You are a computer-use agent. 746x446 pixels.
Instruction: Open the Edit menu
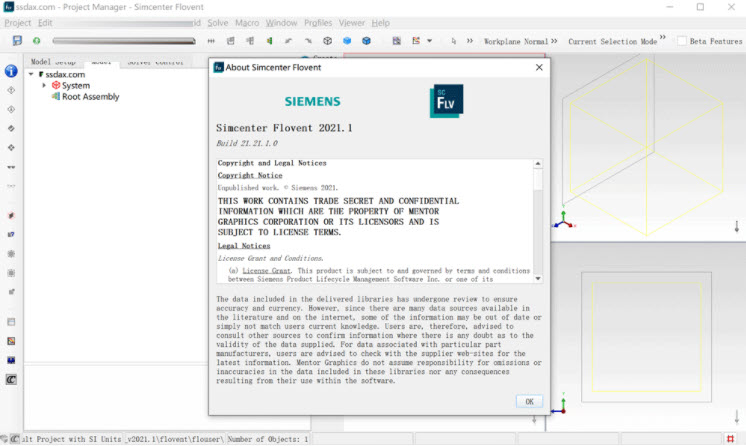tap(45, 22)
